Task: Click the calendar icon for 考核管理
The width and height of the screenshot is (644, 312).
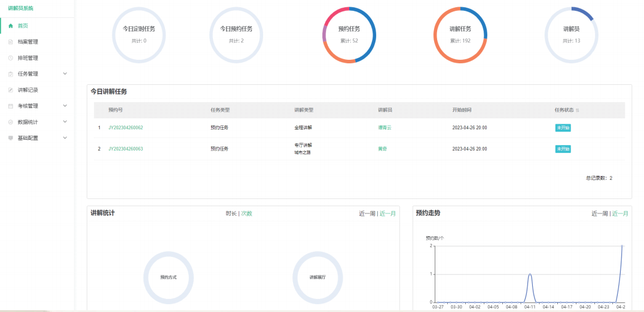Action: pos(11,106)
